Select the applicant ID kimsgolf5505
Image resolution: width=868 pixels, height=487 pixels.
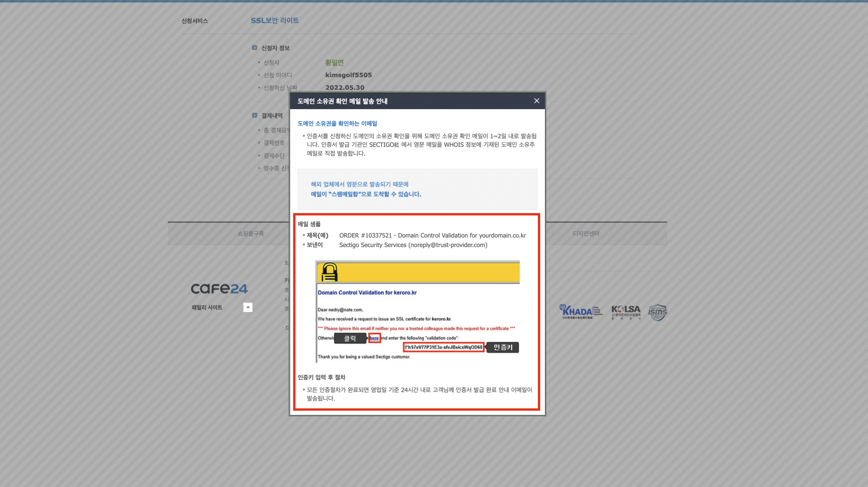coord(348,75)
